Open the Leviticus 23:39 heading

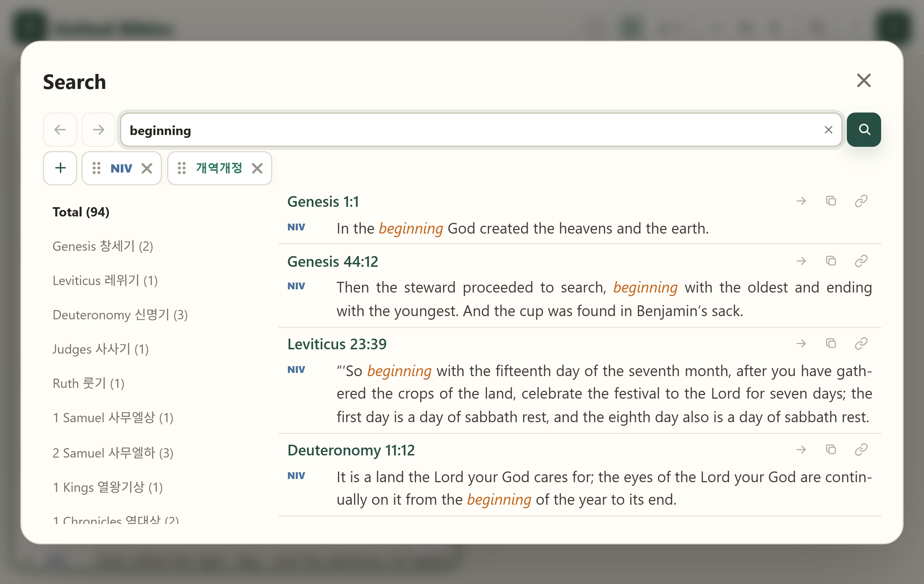pyautogui.click(x=337, y=344)
